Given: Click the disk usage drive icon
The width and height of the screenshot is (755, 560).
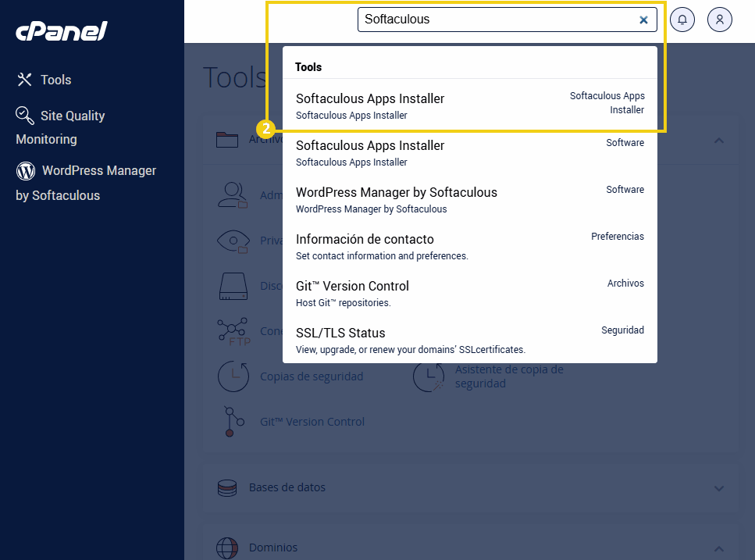Looking at the screenshot, I should [233, 286].
